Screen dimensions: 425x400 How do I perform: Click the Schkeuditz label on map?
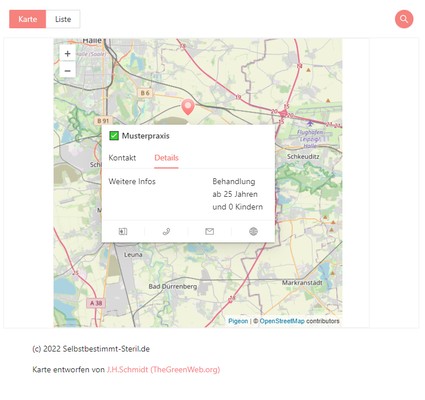[303, 156]
